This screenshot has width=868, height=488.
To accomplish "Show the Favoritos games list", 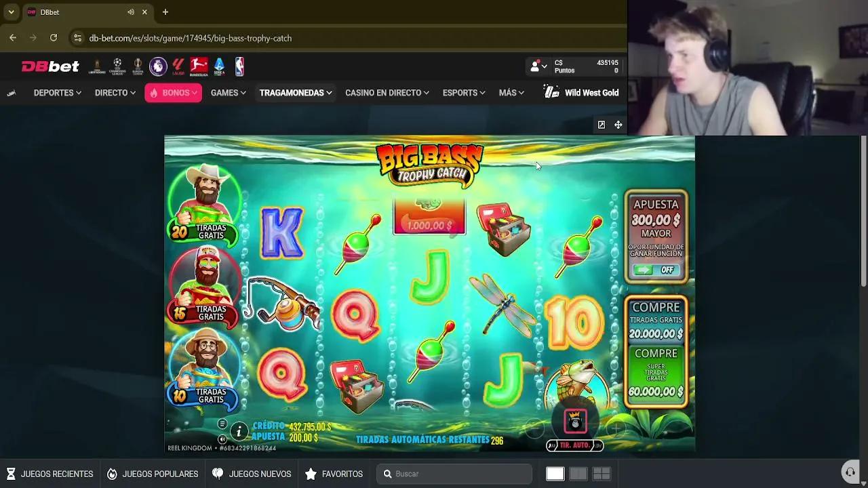I will pos(334,474).
